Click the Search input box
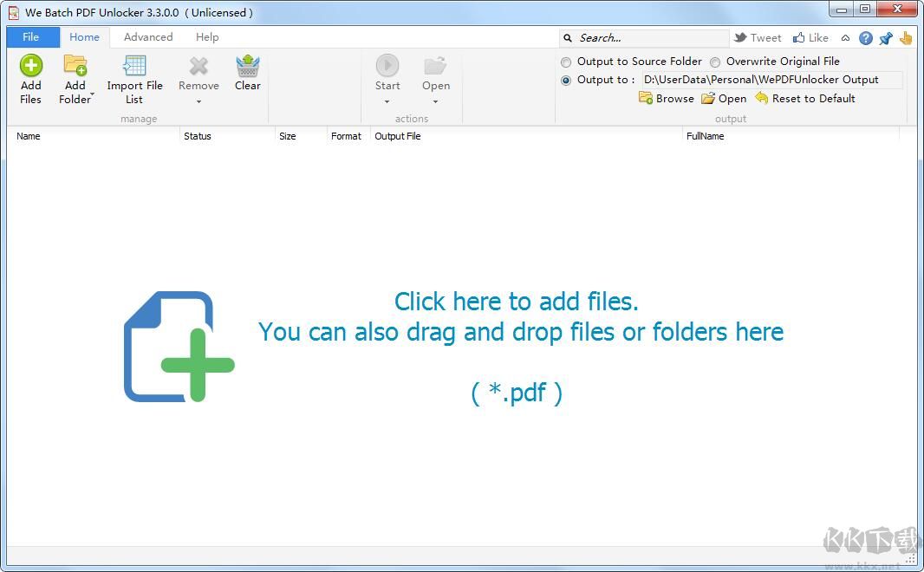The image size is (924, 572). (x=650, y=38)
